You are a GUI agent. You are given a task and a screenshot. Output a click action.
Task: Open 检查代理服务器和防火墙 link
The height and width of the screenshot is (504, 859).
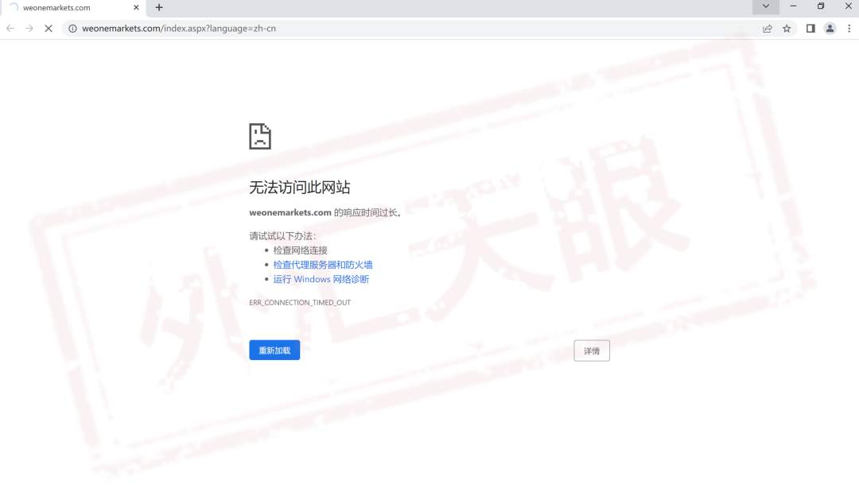[x=323, y=265]
